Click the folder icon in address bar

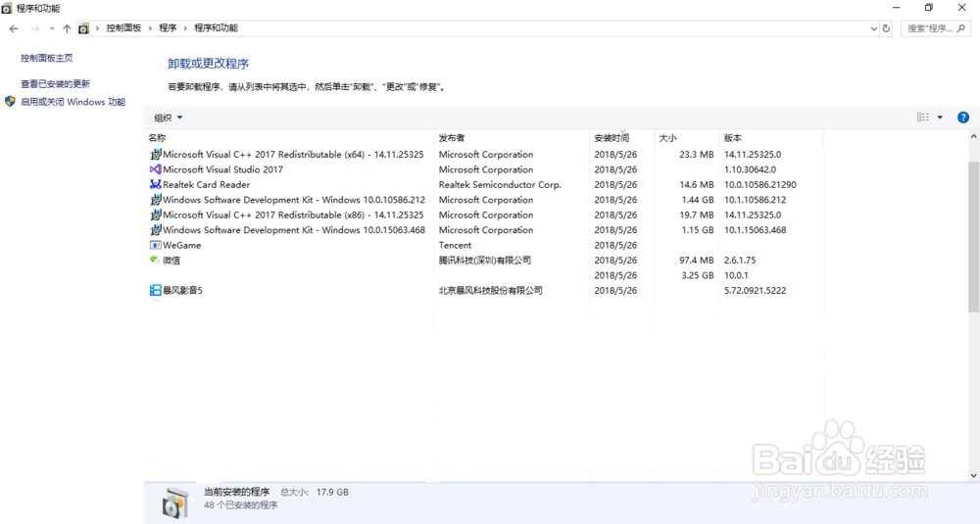pos(83,28)
